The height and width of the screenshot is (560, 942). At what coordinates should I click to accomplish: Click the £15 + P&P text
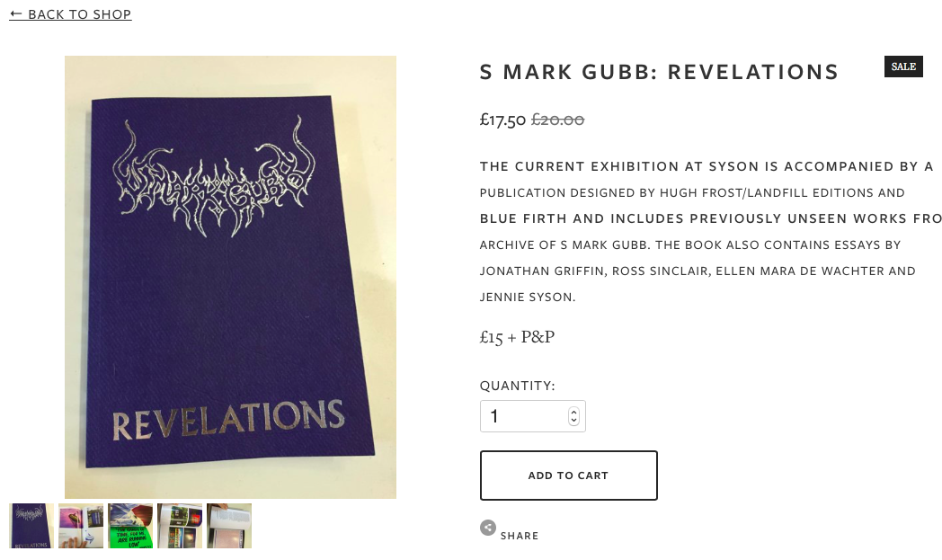(x=517, y=336)
